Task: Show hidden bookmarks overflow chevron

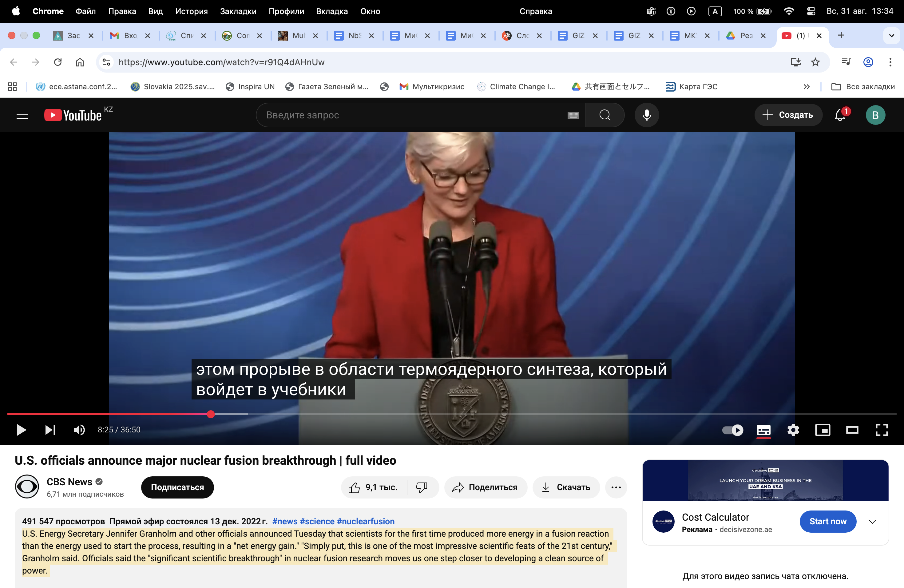Action: click(x=807, y=87)
